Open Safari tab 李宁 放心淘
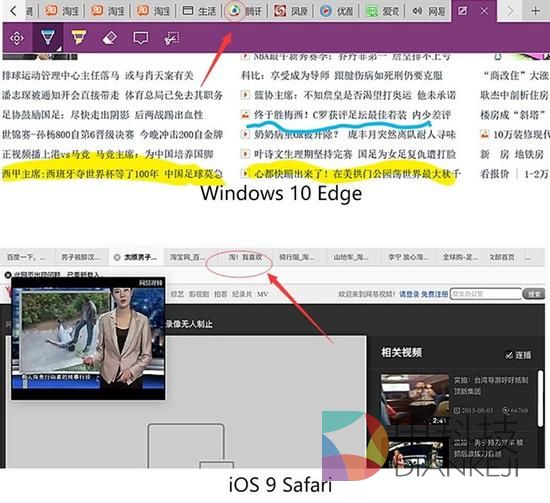This screenshot has width=550, height=503. (x=409, y=257)
